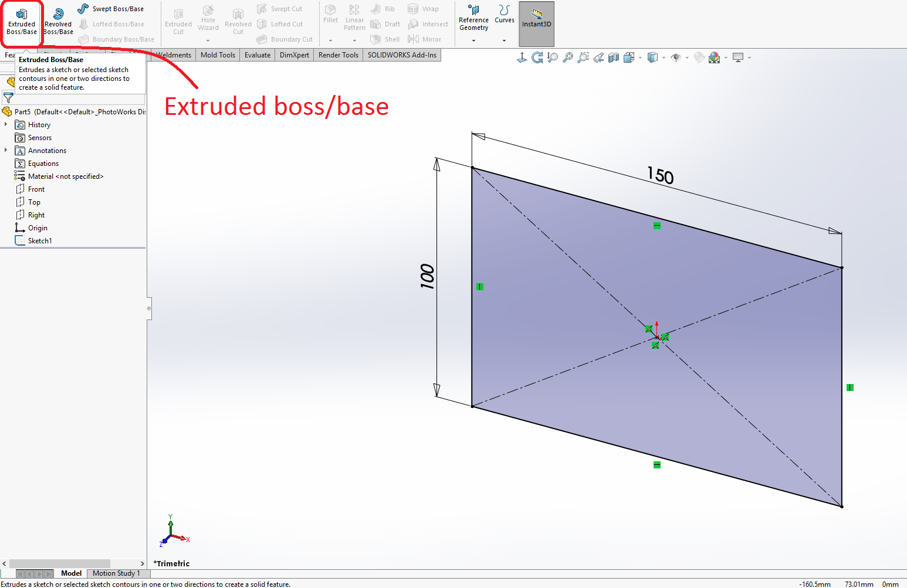Expand the Part5 history node
The width and height of the screenshot is (907, 588).
[x=6, y=111]
